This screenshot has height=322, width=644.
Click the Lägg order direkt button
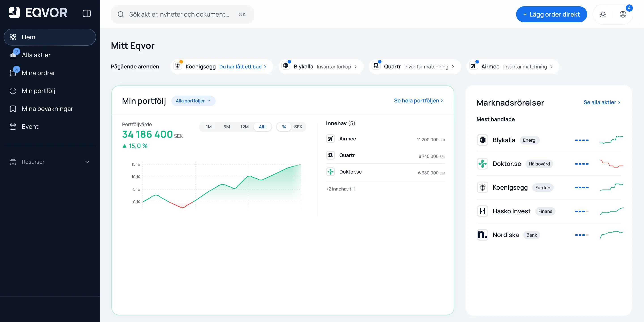coord(551,14)
